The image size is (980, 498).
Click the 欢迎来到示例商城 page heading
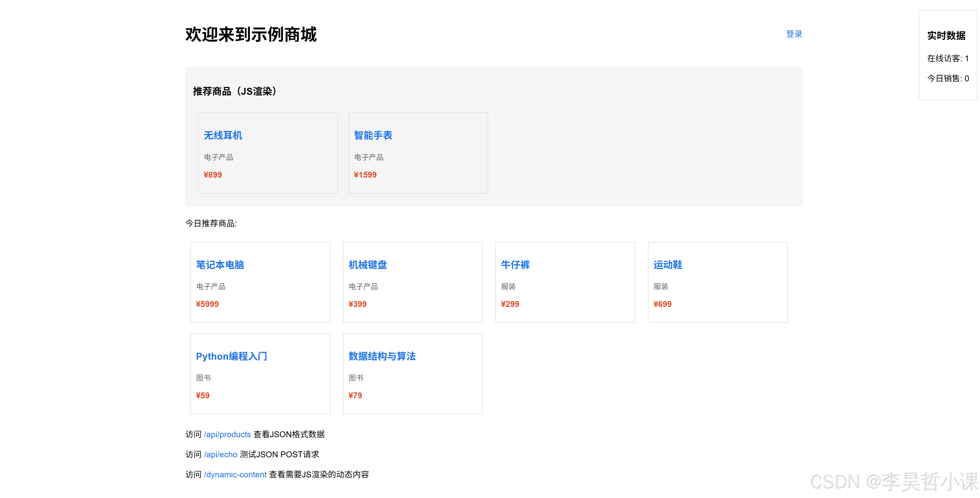(251, 35)
